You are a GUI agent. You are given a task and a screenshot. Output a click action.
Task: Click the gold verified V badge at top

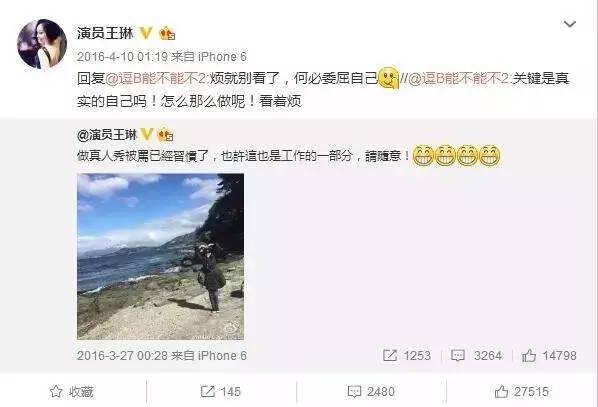click(x=146, y=33)
